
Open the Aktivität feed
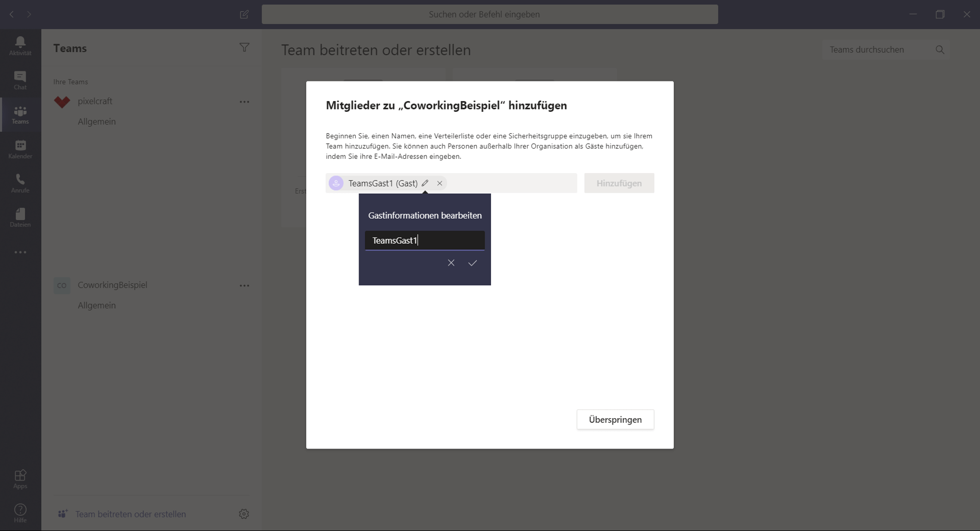pos(20,46)
